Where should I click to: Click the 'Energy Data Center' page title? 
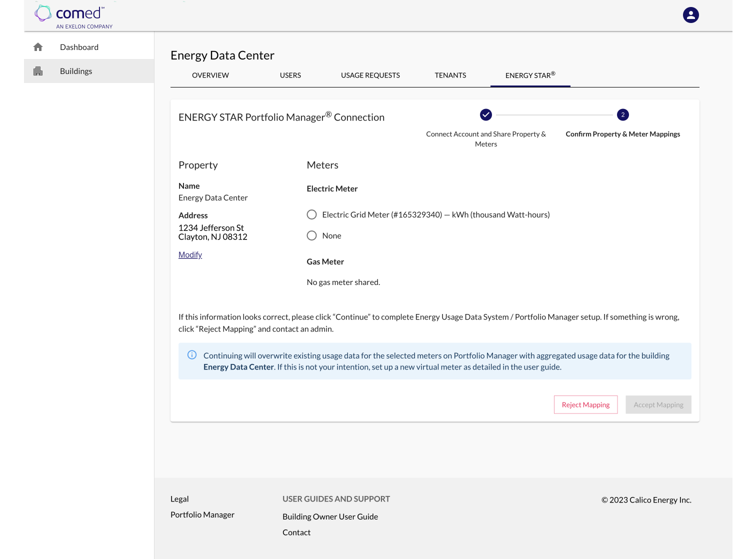222,55
